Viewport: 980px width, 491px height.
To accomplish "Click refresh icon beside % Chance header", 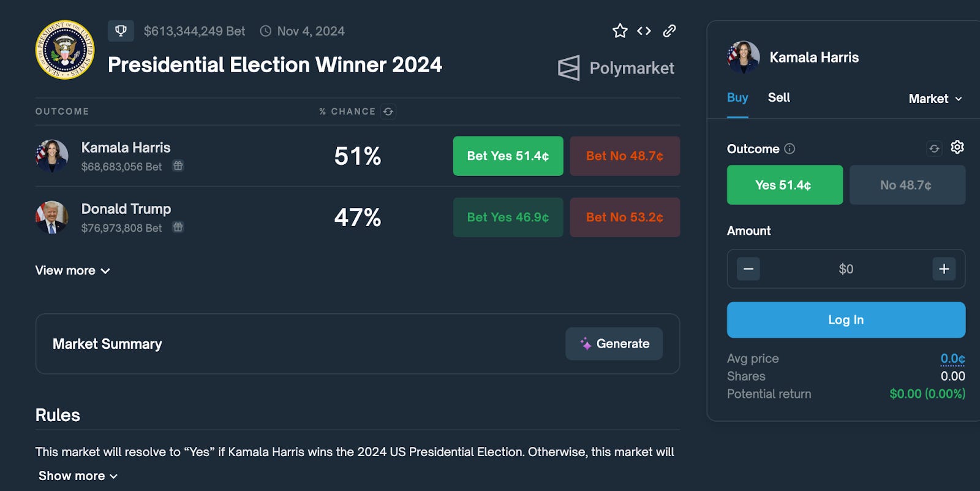I will point(388,112).
